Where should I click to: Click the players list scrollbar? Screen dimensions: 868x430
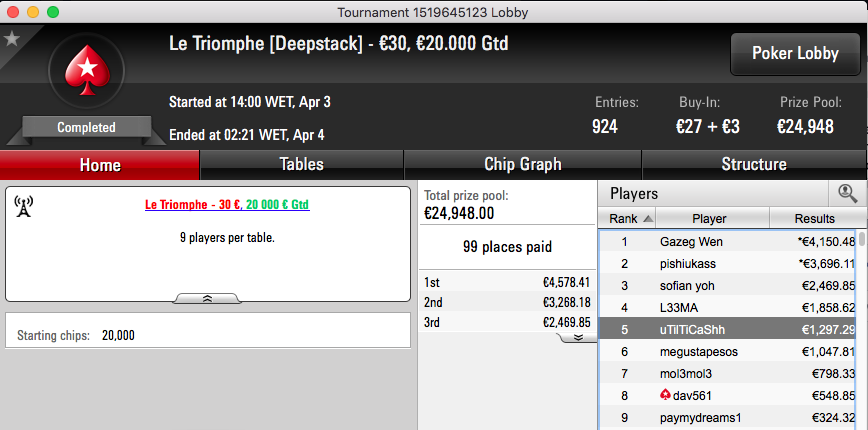coord(862,329)
